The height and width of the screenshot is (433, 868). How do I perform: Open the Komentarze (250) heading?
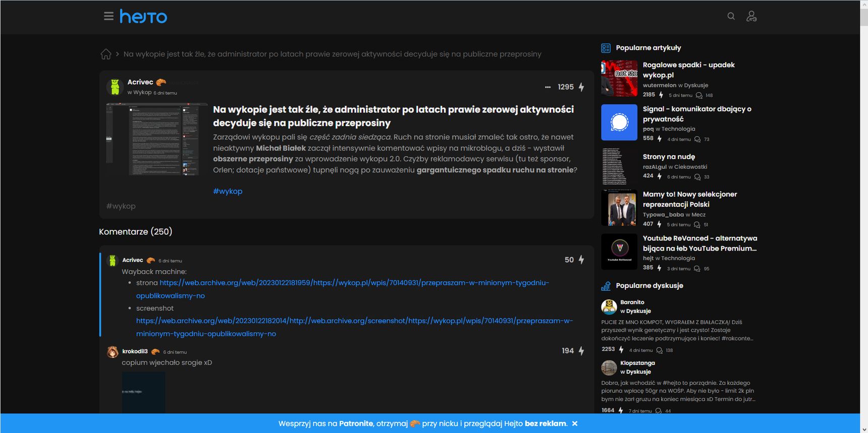pos(136,231)
